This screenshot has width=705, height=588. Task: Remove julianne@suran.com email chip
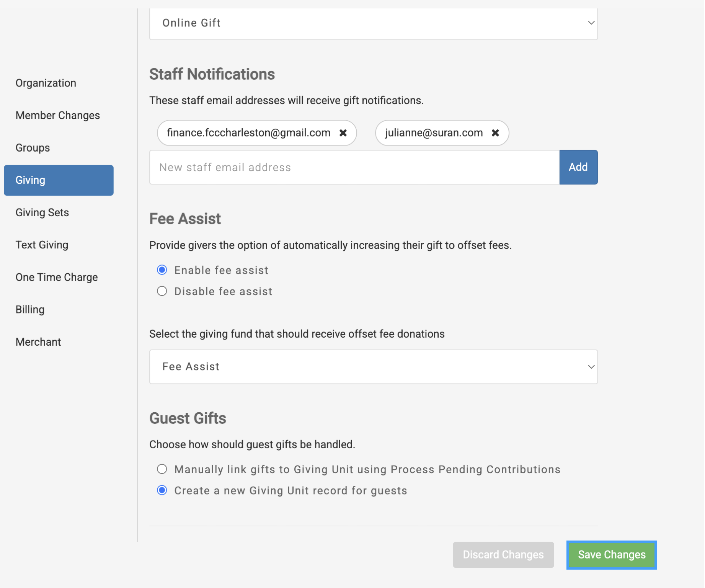click(495, 133)
